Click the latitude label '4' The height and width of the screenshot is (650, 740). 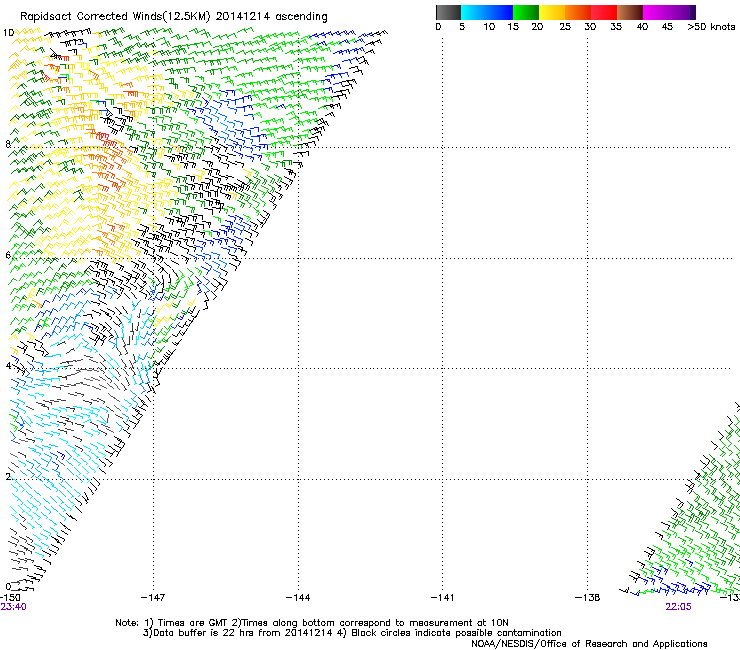coord(8,366)
